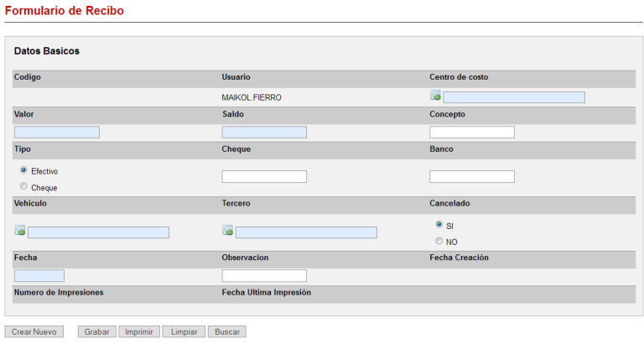
Task: Click the Tercero lookup icon
Action: [x=227, y=232]
